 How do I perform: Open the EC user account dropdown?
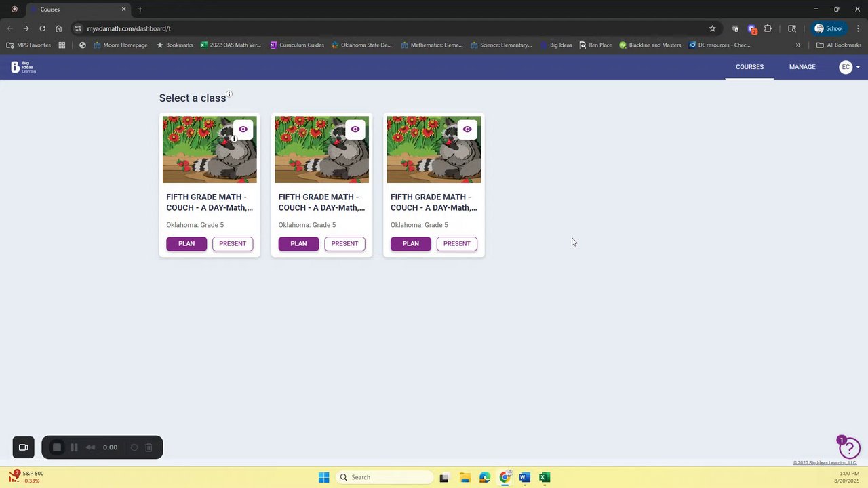[858, 67]
